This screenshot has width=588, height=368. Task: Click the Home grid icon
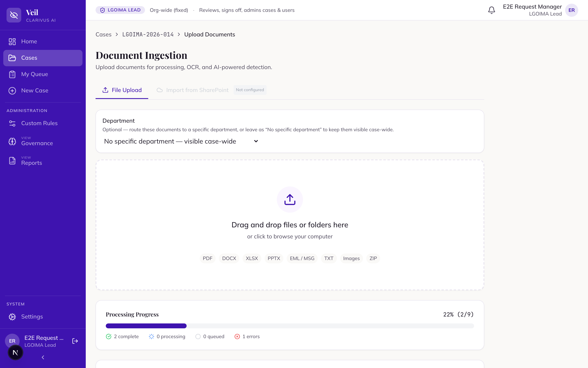tap(12, 42)
